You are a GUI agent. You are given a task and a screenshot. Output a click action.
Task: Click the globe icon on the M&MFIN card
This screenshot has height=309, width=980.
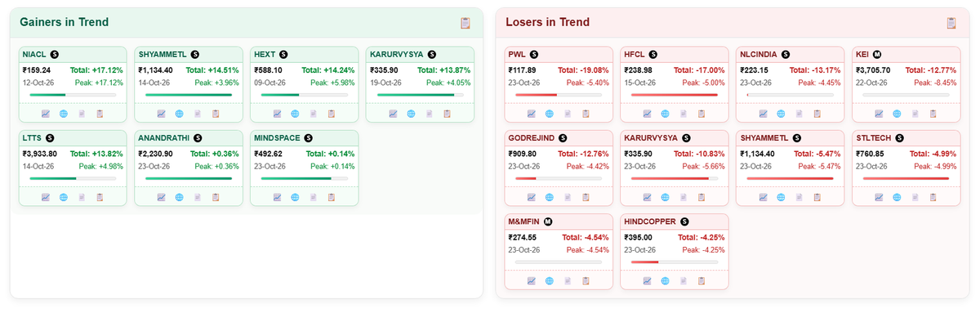tap(550, 280)
